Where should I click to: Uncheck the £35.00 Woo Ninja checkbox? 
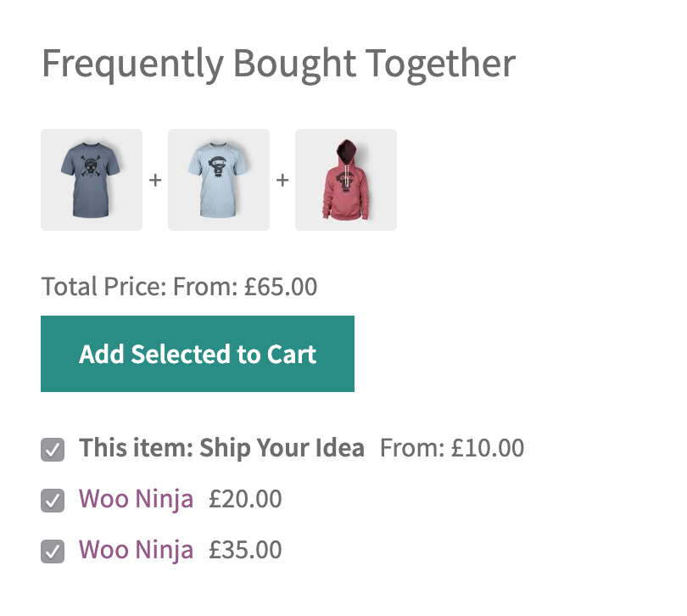pyautogui.click(x=53, y=551)
